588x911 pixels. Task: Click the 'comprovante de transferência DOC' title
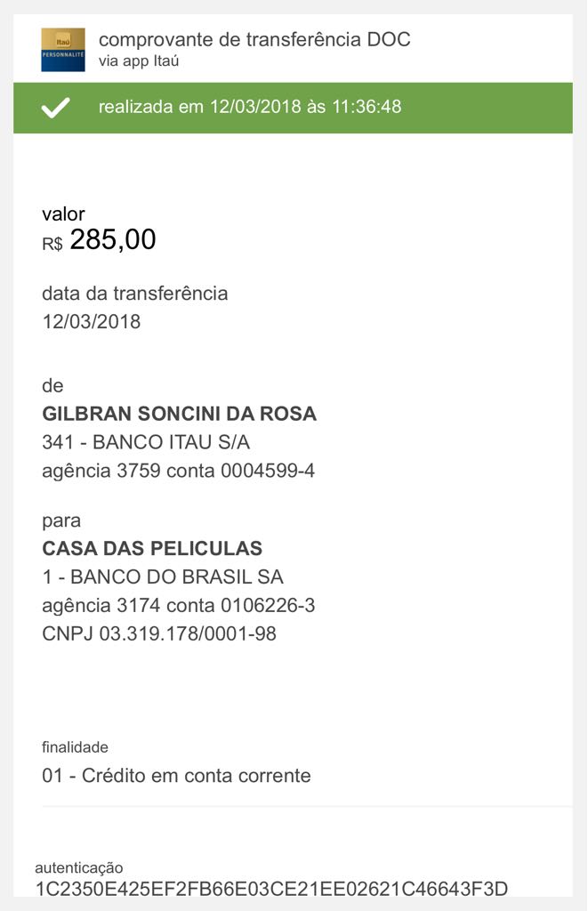click(254, 39)
